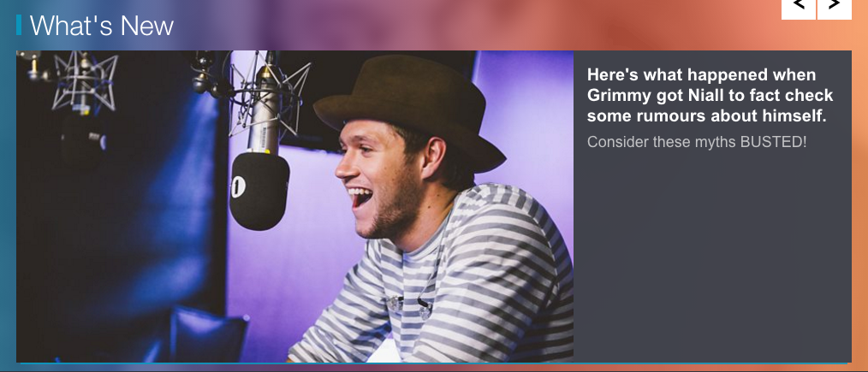Advance carousel with the next arrow

pyautogui.click(x=835, y=9)
